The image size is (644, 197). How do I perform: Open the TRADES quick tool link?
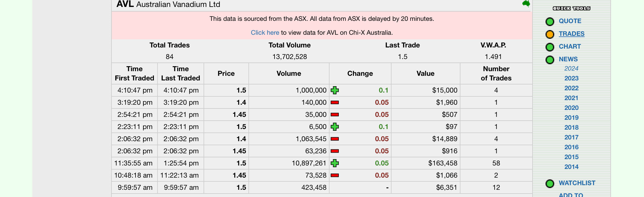click(x=572, y=34)
